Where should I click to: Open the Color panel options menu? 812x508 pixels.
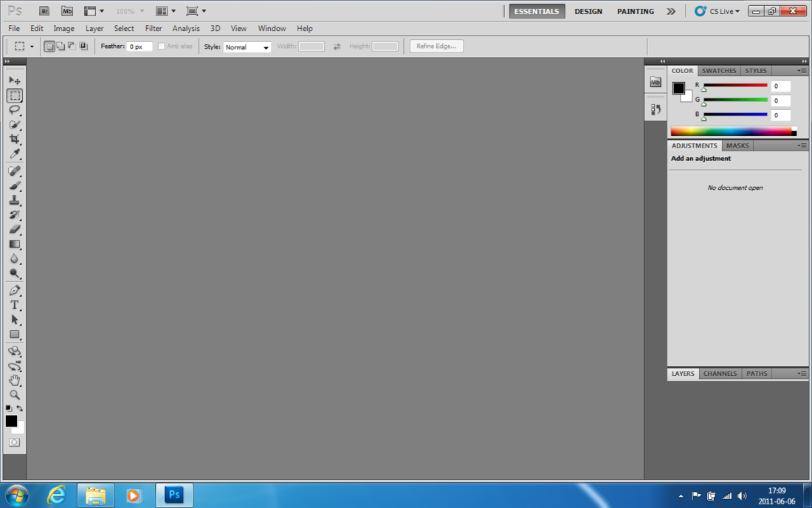click(x=802, y=70)
